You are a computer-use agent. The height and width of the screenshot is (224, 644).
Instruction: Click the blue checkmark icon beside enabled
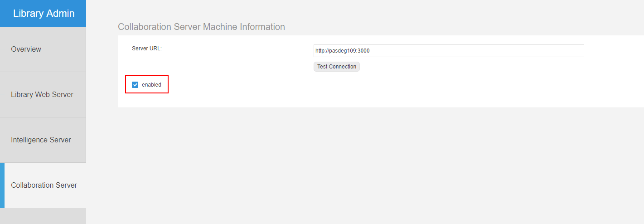point(135,85)
